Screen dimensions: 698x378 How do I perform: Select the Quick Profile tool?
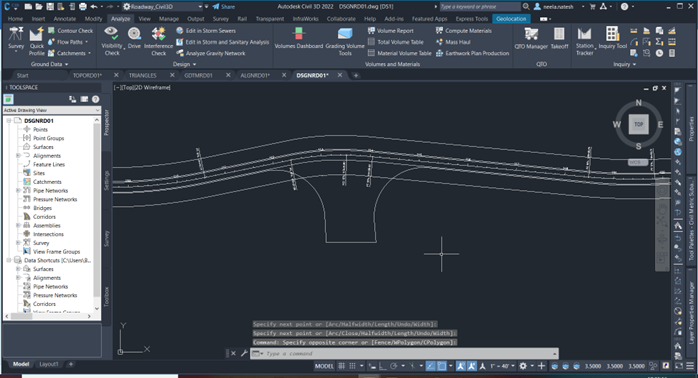pyautogui.click(x=37, y=41)
